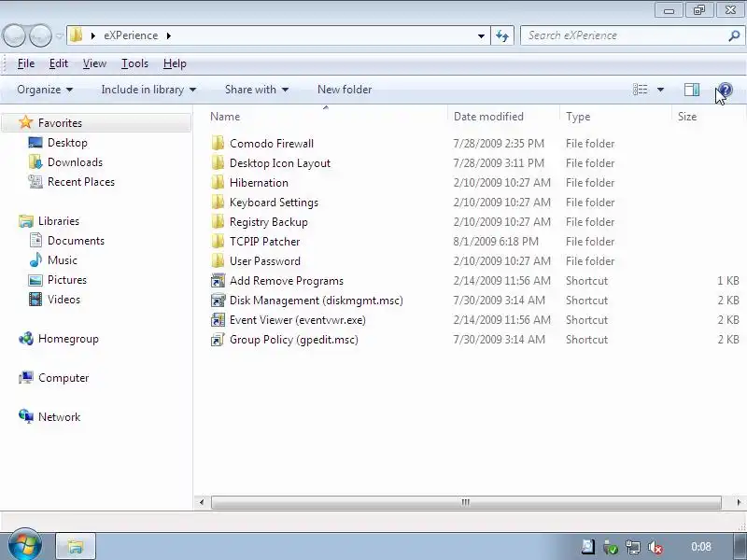Open the Help menu

coord(175,63)
